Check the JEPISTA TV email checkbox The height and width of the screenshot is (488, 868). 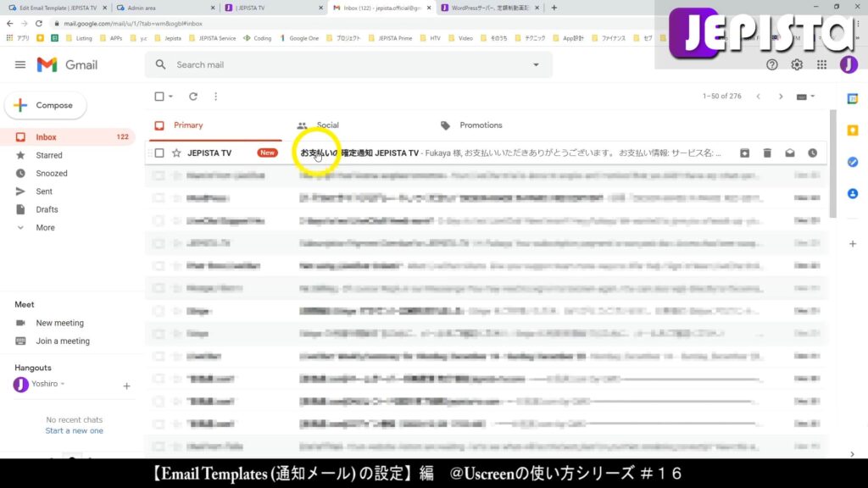click(x=159, y=152)
